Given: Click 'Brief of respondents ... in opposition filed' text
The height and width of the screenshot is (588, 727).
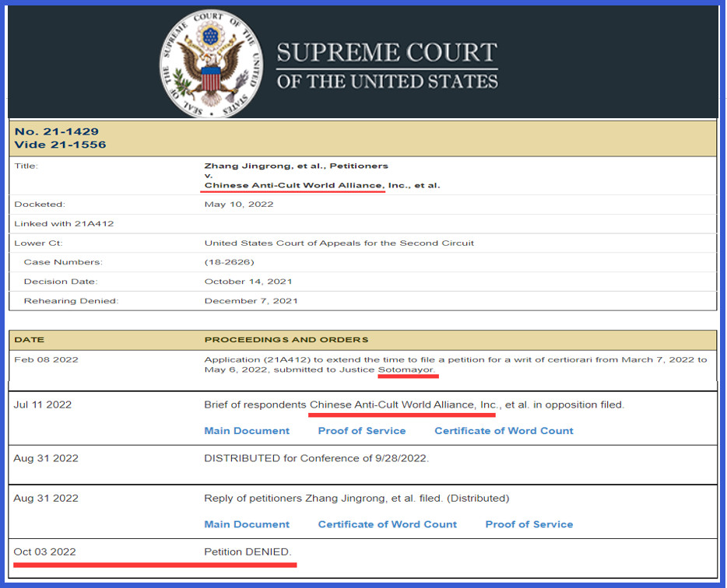Looking at the screenshot, I should (414, 405).
